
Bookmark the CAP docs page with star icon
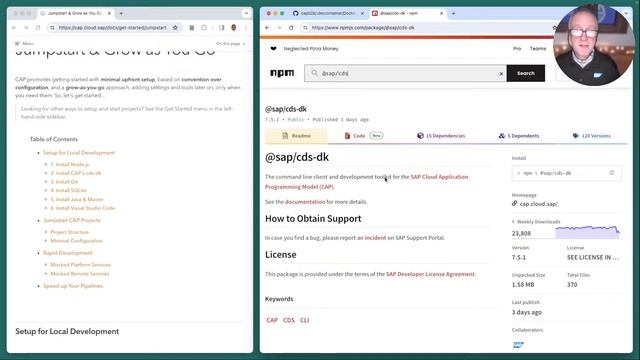175,28
